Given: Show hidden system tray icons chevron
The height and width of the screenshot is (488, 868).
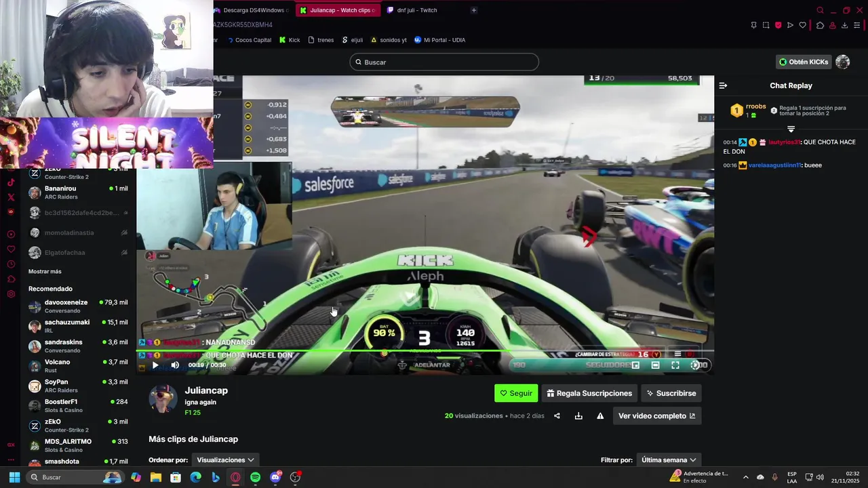Looking at the screenshot, I should click(745, 477).
